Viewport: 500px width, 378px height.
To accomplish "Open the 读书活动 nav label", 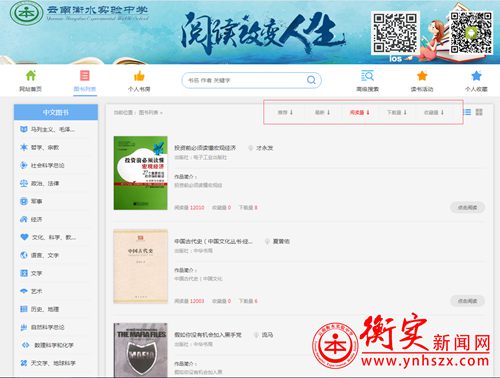I will coord(422,89).
